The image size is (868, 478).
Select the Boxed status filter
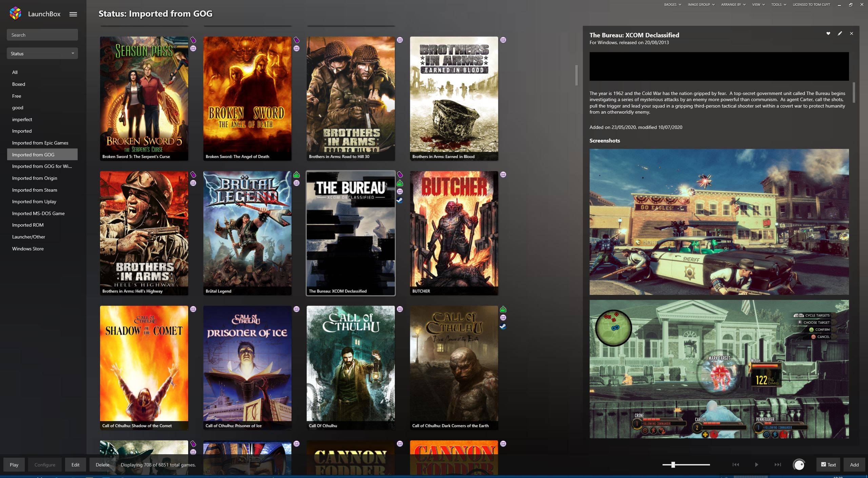42,84
